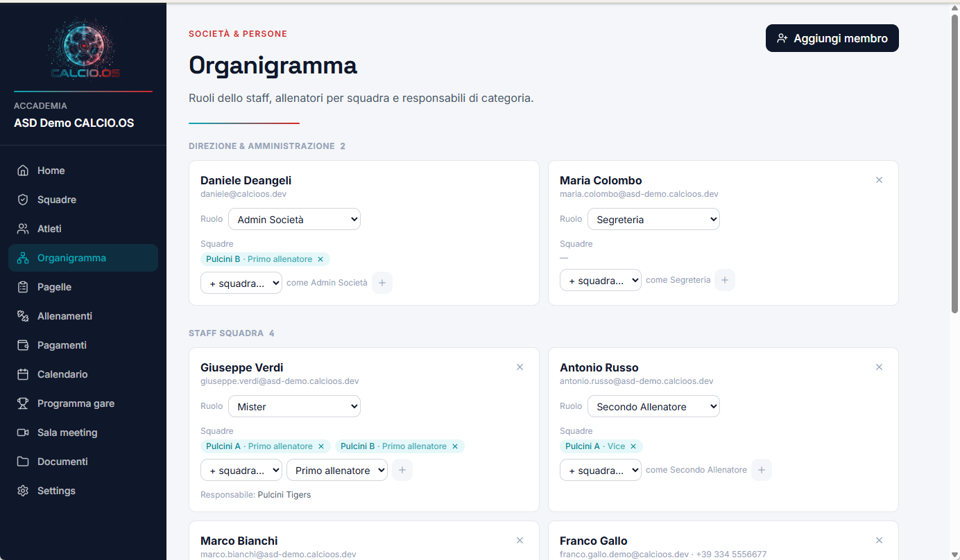Click the Organigramma hierarchy icon

[x=23, y=258]
